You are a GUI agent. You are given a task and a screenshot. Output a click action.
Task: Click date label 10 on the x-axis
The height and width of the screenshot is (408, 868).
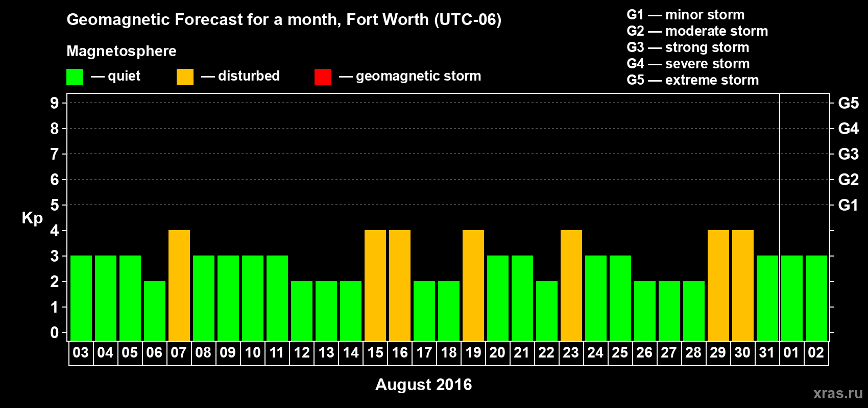(252, 353)
